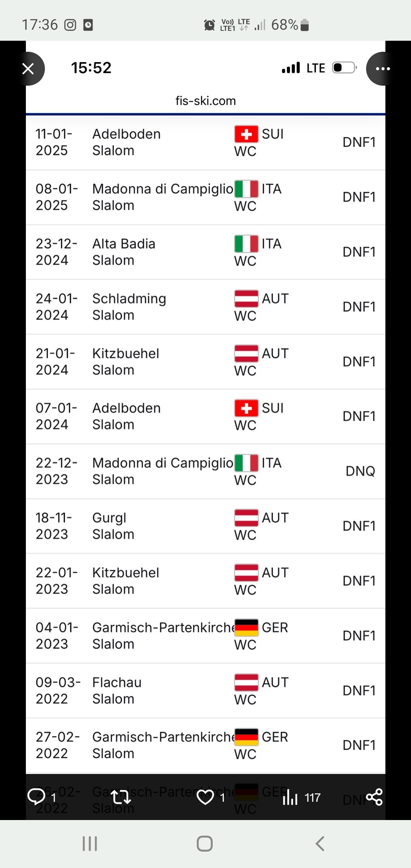The image size is (411, 868).
Task: Tap Instagram notification icon in status bar
Action: tap(70, 25)
